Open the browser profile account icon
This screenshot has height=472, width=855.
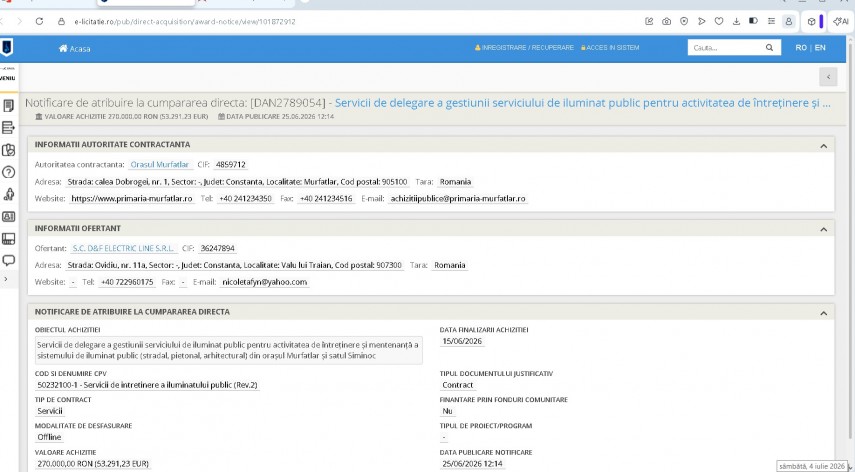pos(788,21)
